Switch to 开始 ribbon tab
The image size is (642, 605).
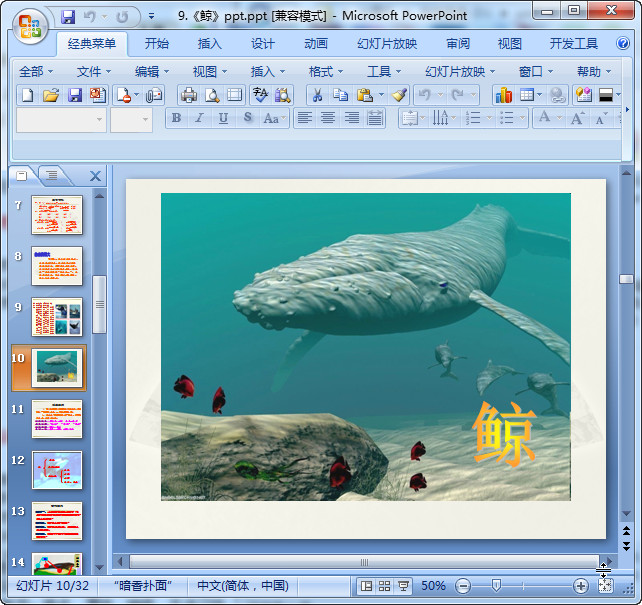pyautogui.click(x=156, y=43)
